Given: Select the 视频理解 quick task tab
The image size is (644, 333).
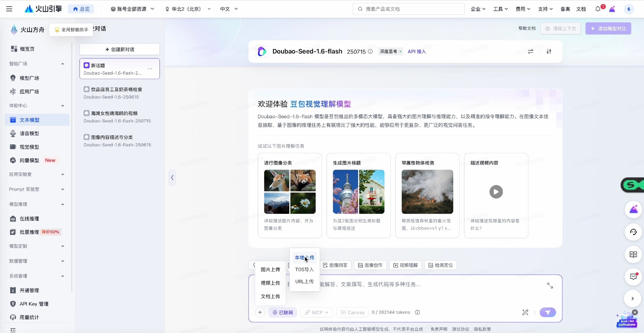Looking at the screenshot, I should pyautogui.click(x=405, y=265).
